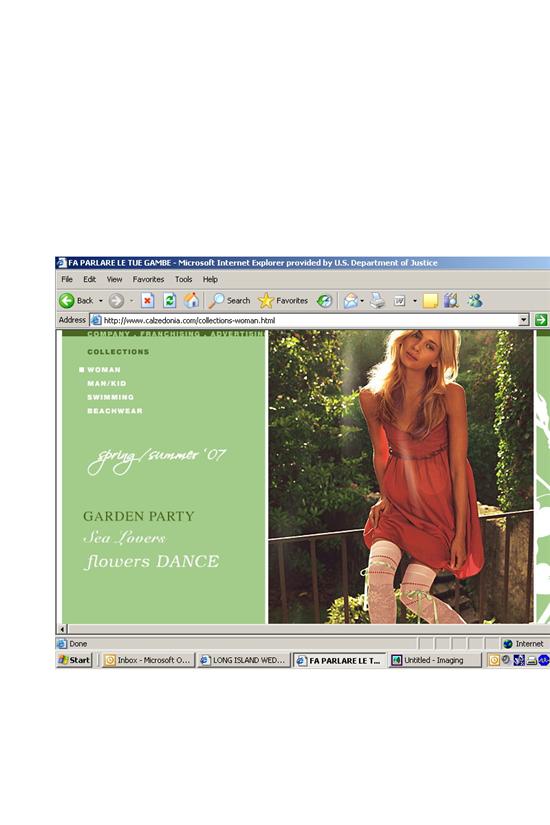550x825 pixels.
Task: Open the Back history dropdown arrow
Action: pos(101,301)
